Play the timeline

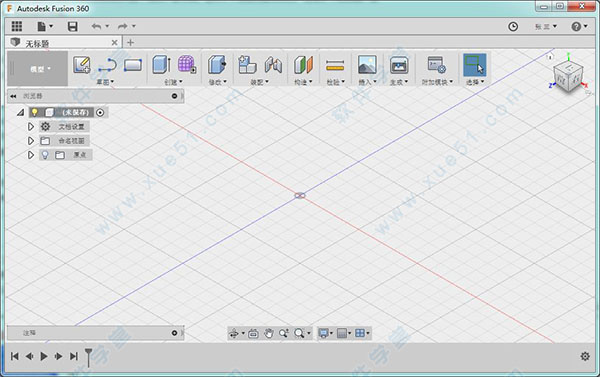coord(44,356)
